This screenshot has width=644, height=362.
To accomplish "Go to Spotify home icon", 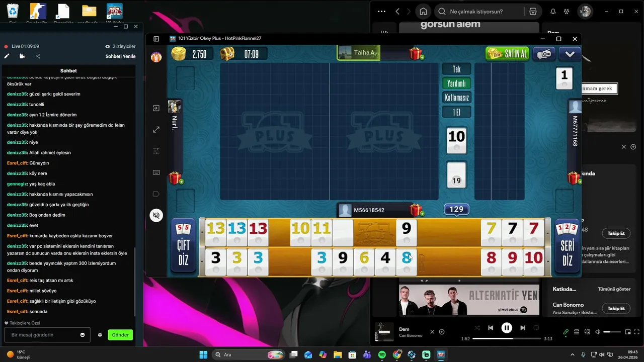I will pos(424,12).
